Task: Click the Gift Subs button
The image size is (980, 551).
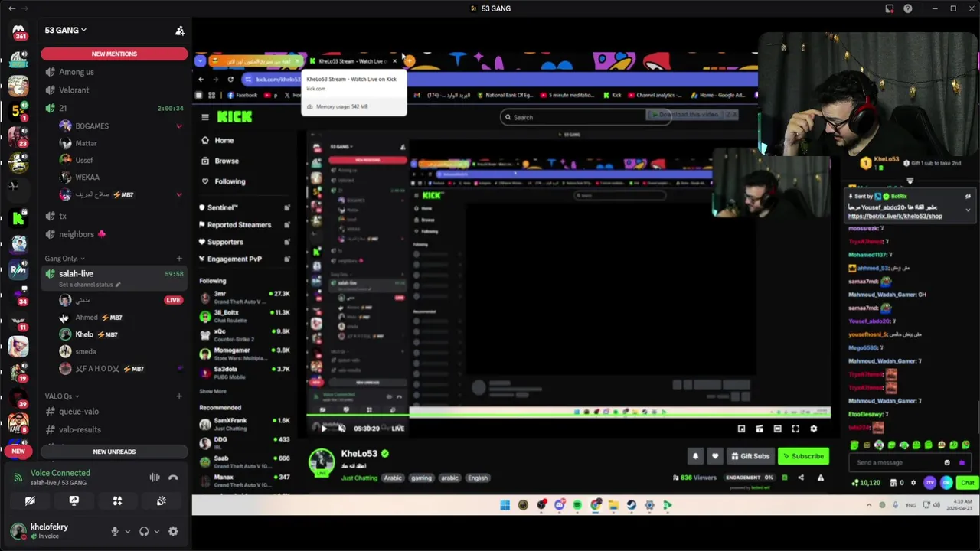Action: [750, 456]
